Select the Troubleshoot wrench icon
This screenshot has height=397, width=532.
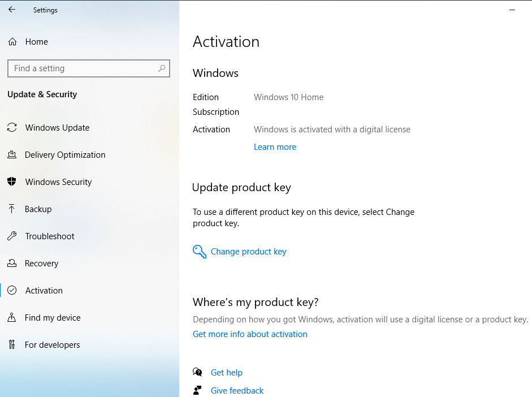click(x=12, y=236)
